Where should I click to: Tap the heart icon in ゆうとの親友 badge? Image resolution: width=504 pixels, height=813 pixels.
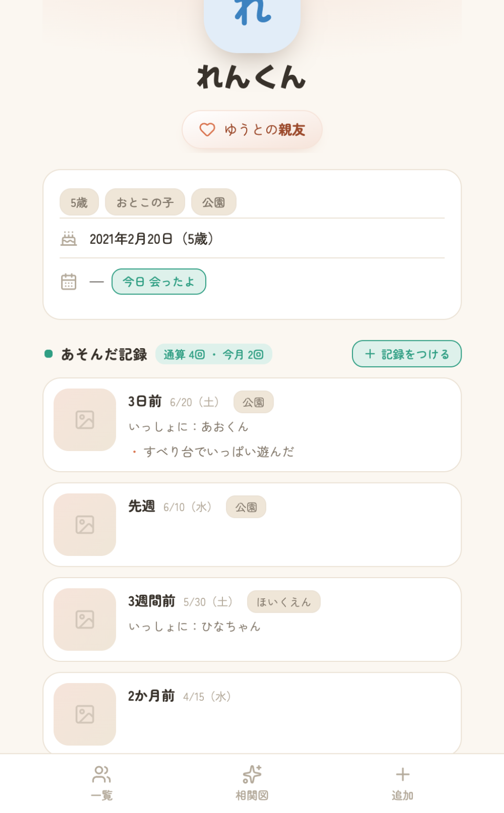point(207,130)
